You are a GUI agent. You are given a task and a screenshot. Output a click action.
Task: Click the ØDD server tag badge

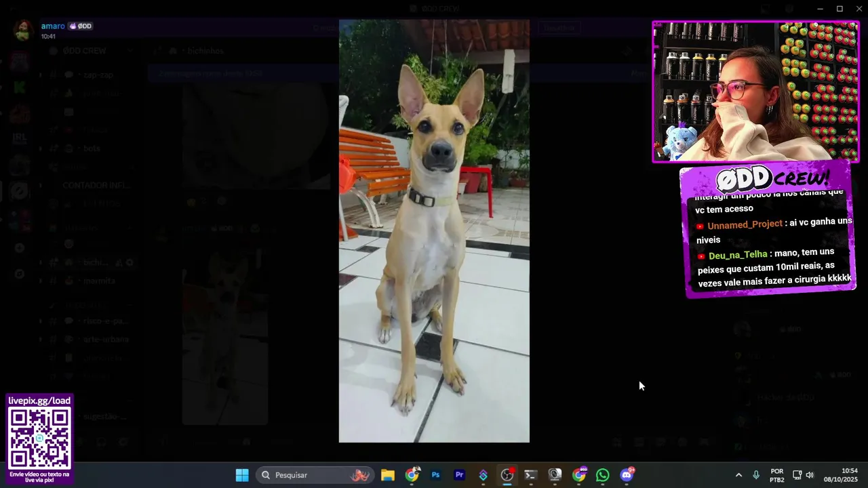pyautogui.click(x=81, y=26)
